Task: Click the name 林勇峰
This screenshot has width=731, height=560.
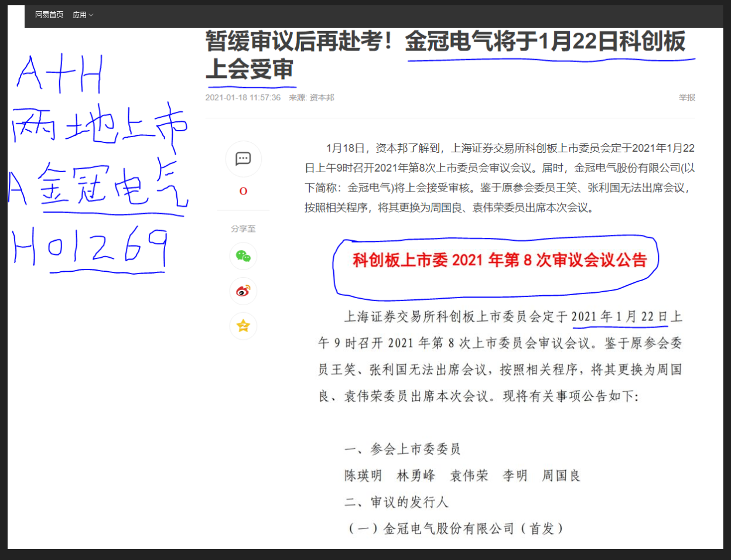Action: (x=416, y=476)
